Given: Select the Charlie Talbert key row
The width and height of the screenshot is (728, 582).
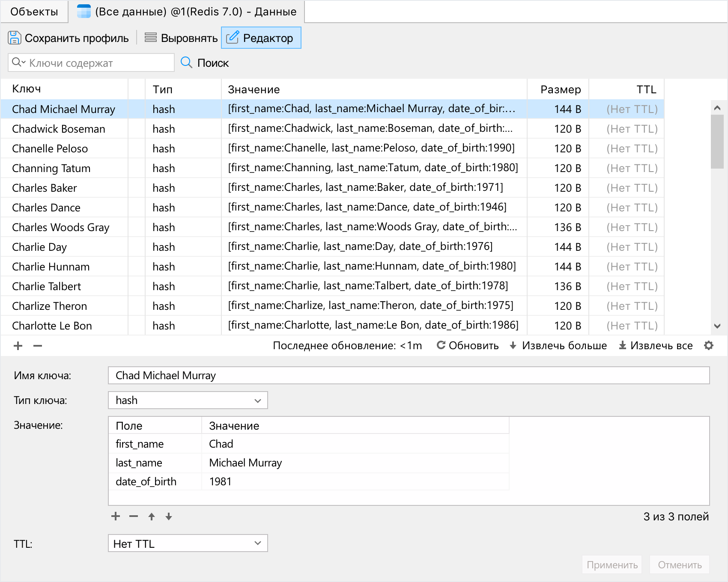Looking at the screenshot, I should pyautogui.click(x=332, y=286).
